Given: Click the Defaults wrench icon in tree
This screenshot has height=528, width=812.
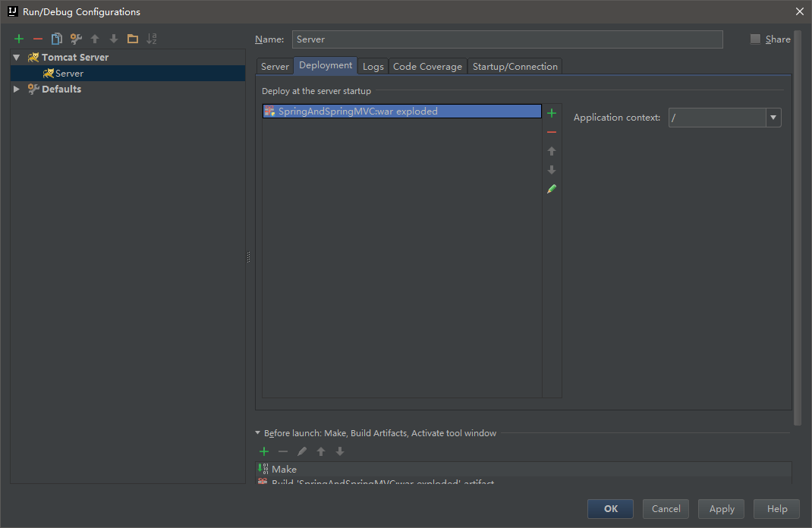Looking at the screenshot, I should coord(33,89).
